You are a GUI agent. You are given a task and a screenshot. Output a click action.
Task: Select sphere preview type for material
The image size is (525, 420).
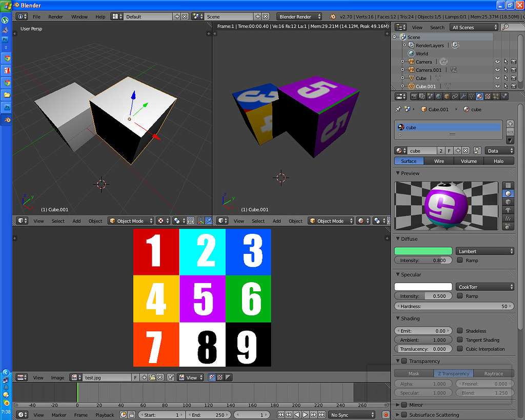[x=508, y=193]
